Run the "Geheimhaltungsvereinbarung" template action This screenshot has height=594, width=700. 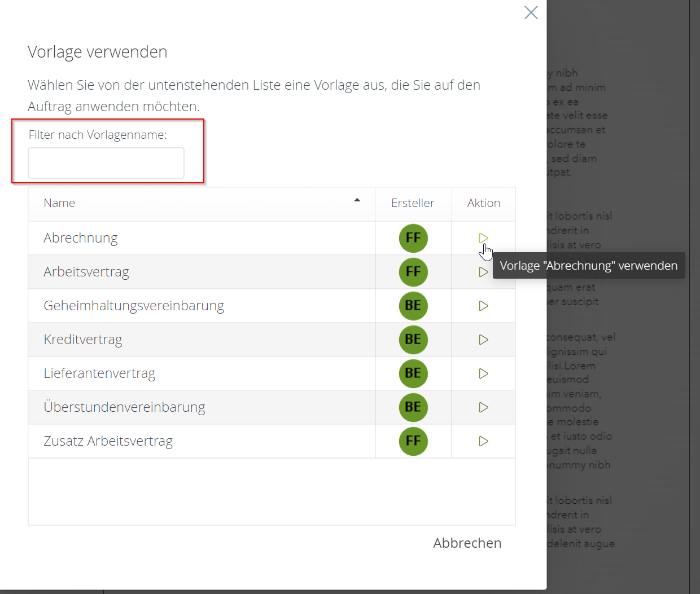(x=483, y=306)
